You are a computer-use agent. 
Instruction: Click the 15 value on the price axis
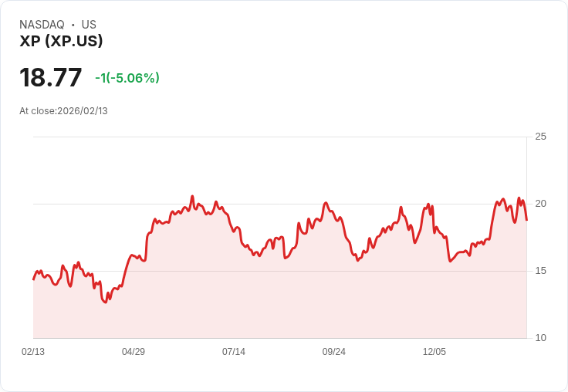(x=541, y=271)
